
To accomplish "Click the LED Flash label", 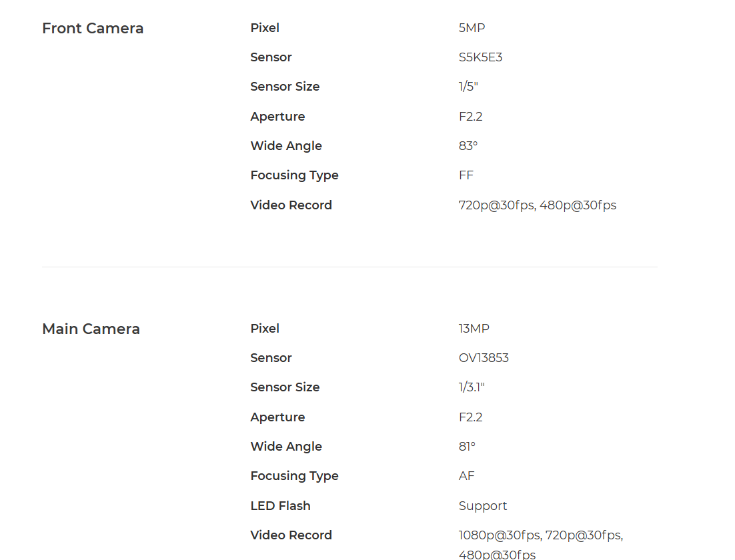I will [280, 506].
